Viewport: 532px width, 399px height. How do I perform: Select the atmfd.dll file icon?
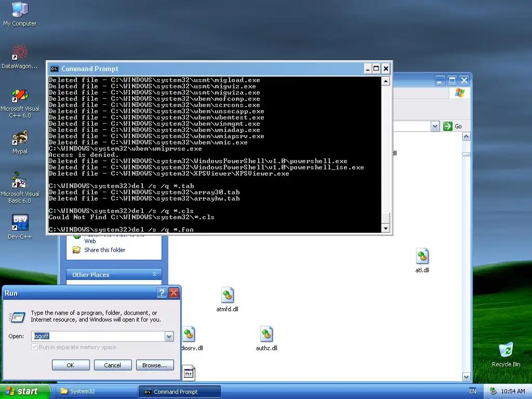point(228,299)
